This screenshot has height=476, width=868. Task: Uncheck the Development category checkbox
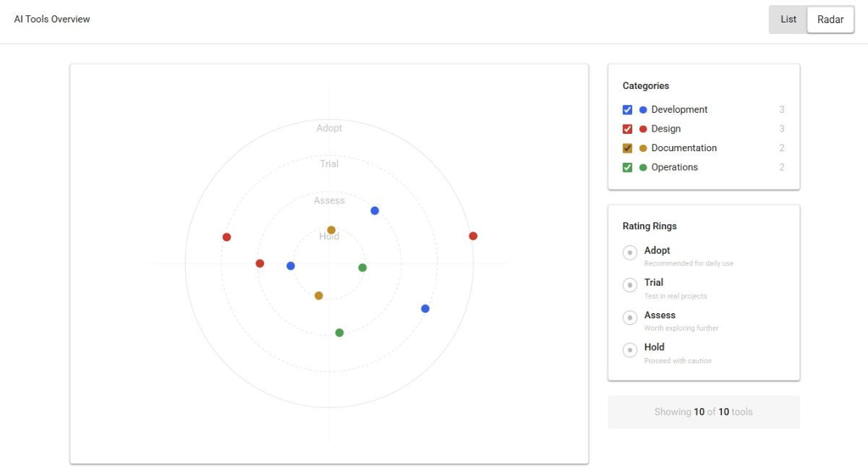pyautogui.click(x=627, y=110)
